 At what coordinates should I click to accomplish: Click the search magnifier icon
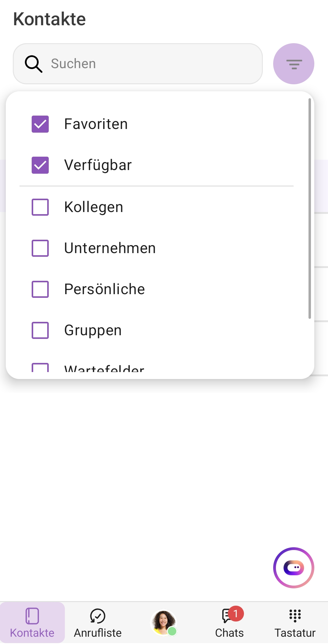click(33, 64)
